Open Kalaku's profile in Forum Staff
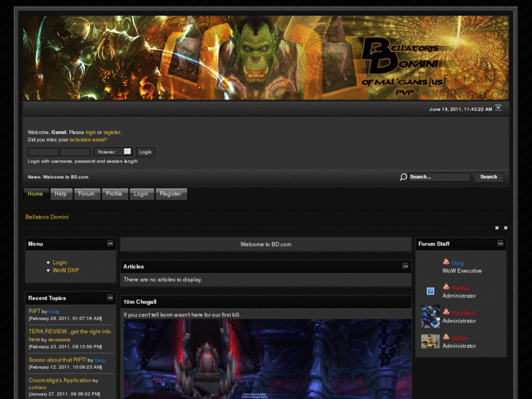532x399 pixels. (460, 288)
